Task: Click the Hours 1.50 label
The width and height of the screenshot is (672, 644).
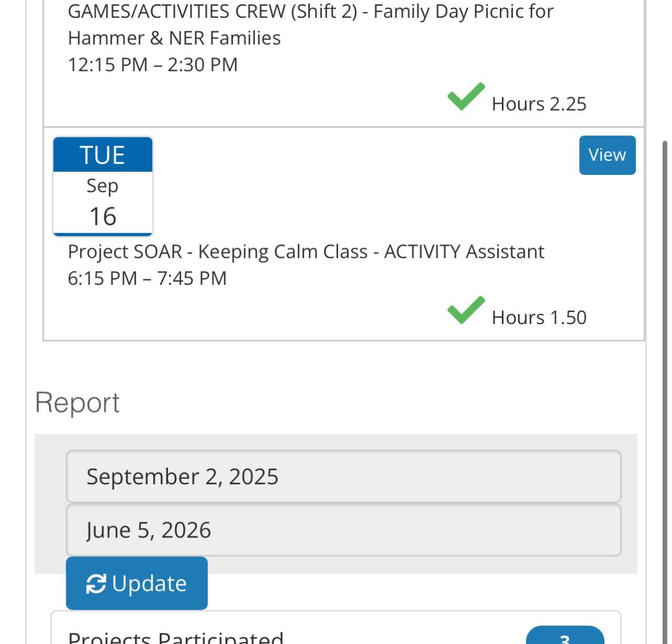Action: pyautogui.click(x=539, y=317)
